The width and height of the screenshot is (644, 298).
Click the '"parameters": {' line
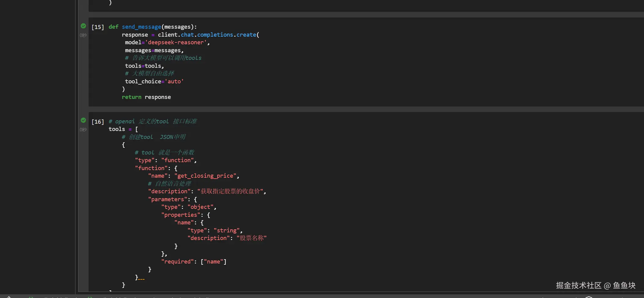point(173,199)
